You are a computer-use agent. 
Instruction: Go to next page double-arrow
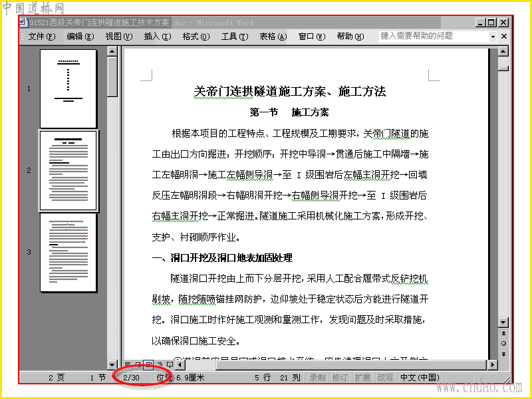pyautogui.click(x=503, y=354)
